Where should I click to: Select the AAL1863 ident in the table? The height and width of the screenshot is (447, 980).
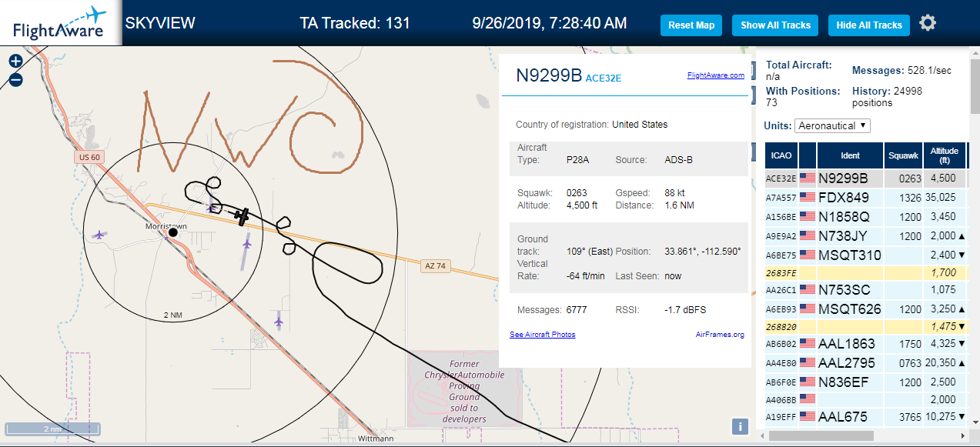[848, 344]
